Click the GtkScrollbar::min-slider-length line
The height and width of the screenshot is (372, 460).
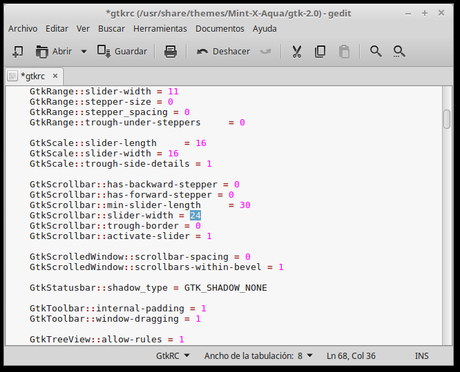point(140,205)
